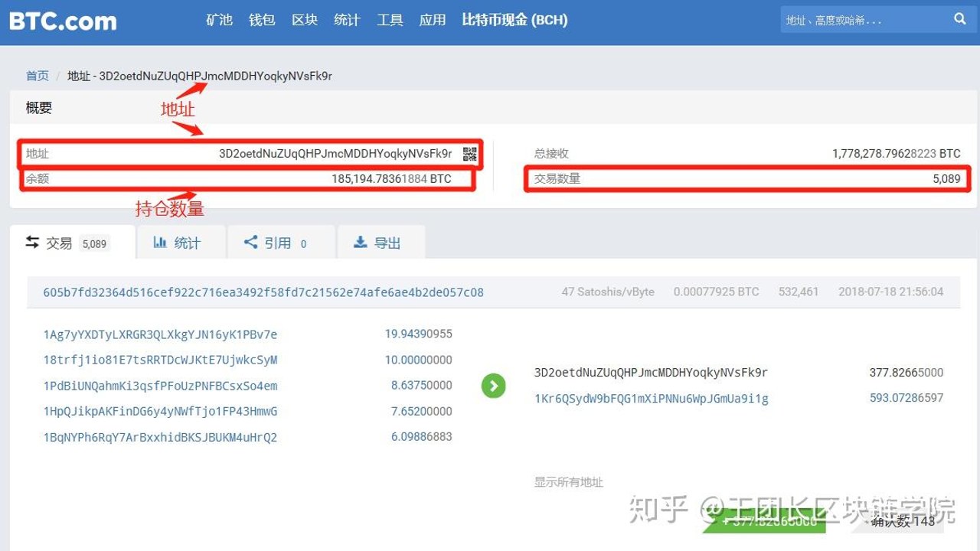Click input amount 10.00000000
This screenshot has width=980, height=551.
click(x=419, y=360)
